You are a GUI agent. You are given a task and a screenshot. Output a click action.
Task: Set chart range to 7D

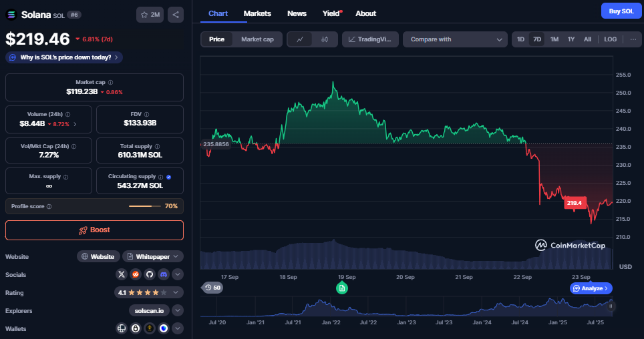pyautogui.click(x=537, y=39)
